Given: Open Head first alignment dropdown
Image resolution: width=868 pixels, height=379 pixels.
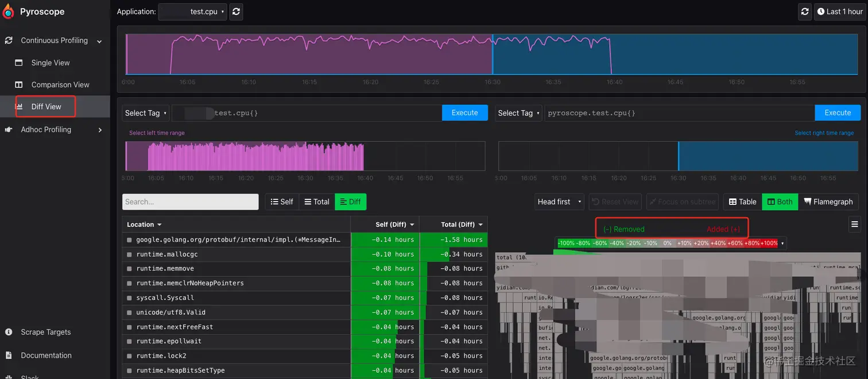Looking at the screenshot, I should coord(559,202).
